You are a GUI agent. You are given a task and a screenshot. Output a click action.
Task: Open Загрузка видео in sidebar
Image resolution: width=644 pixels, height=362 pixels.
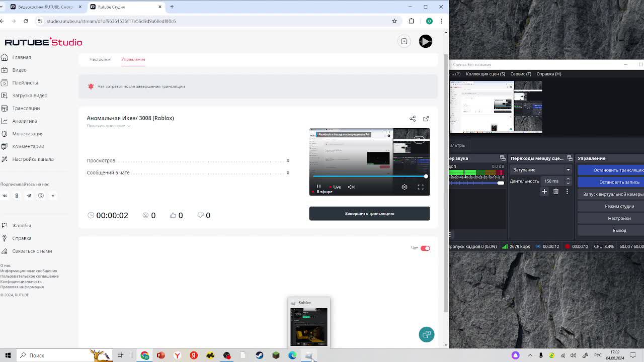click(x=29, y=96)
